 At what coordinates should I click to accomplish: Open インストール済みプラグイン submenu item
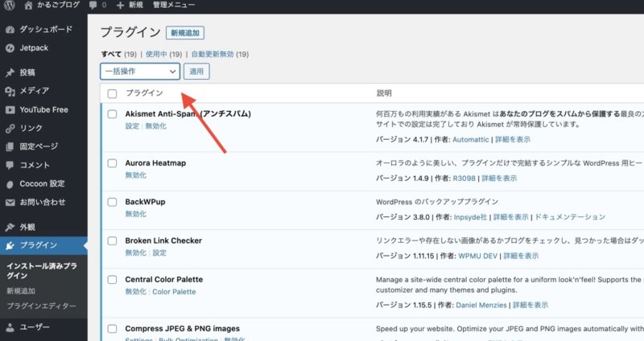42,271
